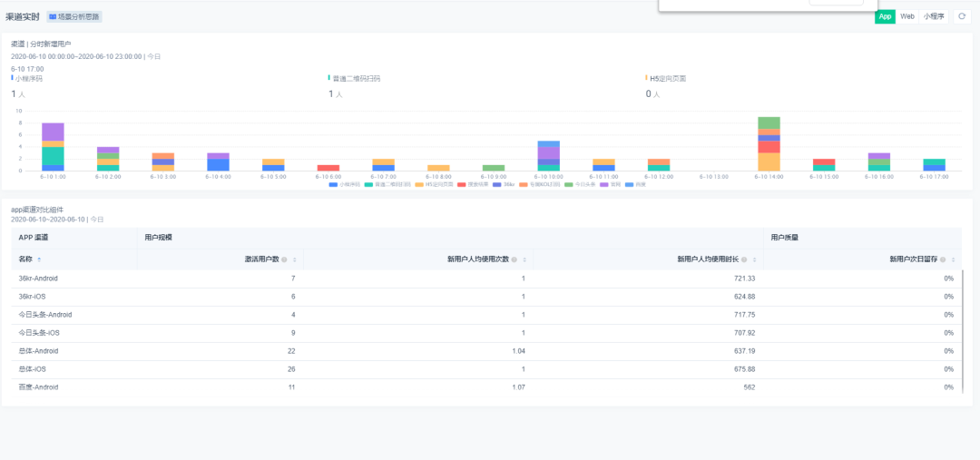Toggle 普通二维码扫码 legend series

(x=387, y=184)
